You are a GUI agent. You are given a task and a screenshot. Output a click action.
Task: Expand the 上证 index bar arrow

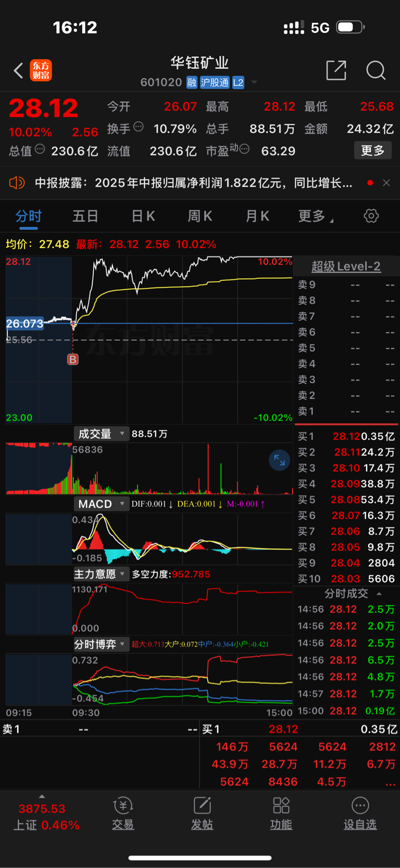pyautogui.click(x=42, y=797)
